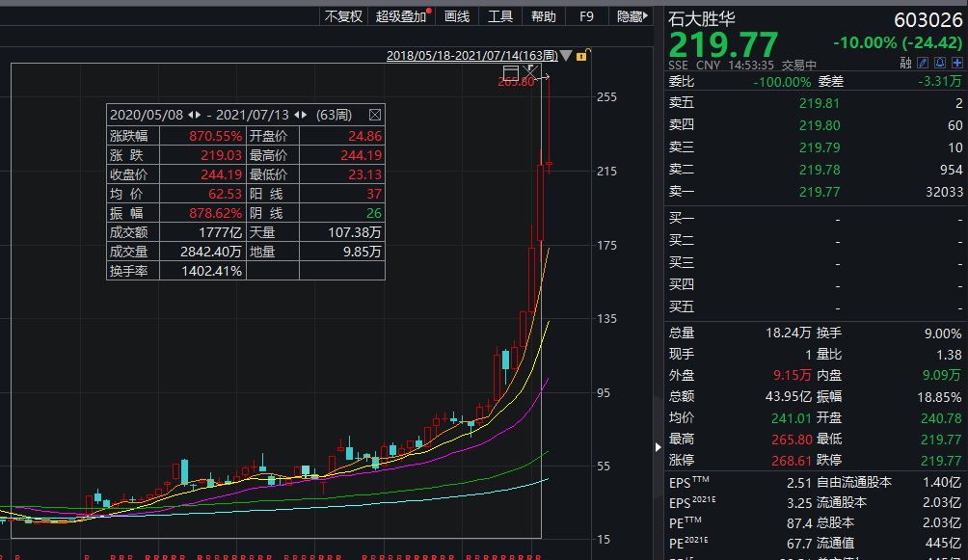Click the selection window icon above chart

tap(511, 72)
